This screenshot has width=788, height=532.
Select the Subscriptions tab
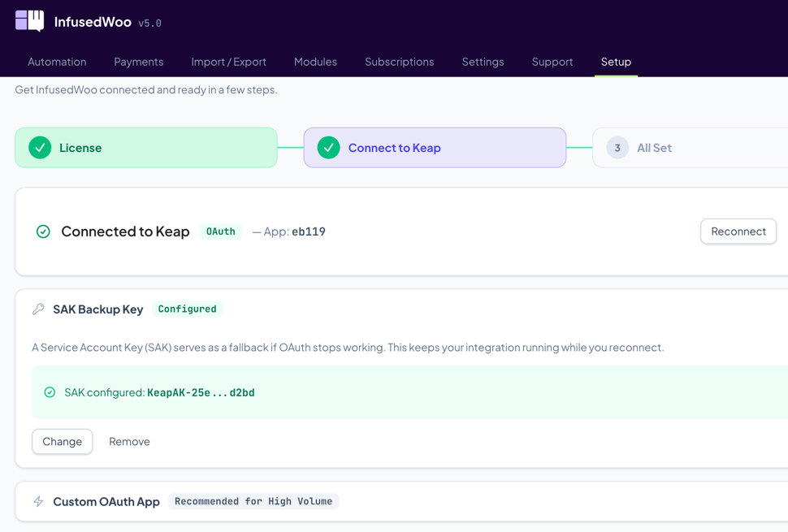click(x=399, y=62)
